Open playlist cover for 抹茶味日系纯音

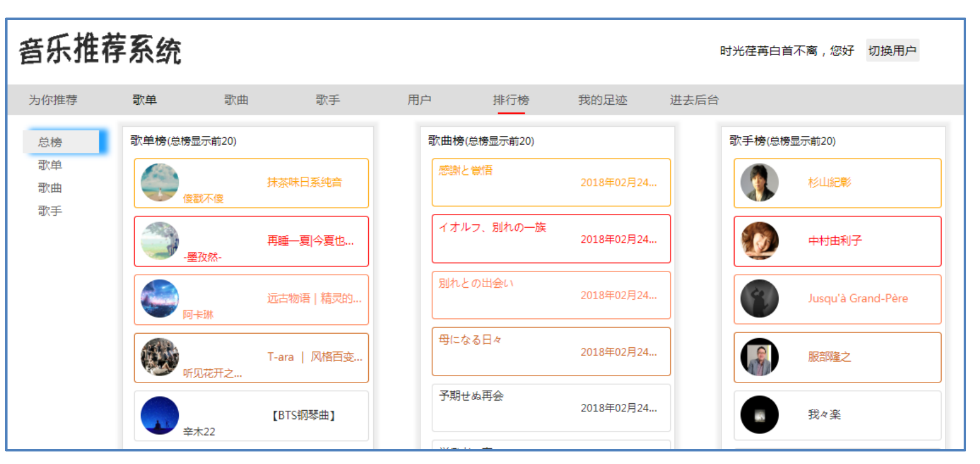[x=160, y=182]
